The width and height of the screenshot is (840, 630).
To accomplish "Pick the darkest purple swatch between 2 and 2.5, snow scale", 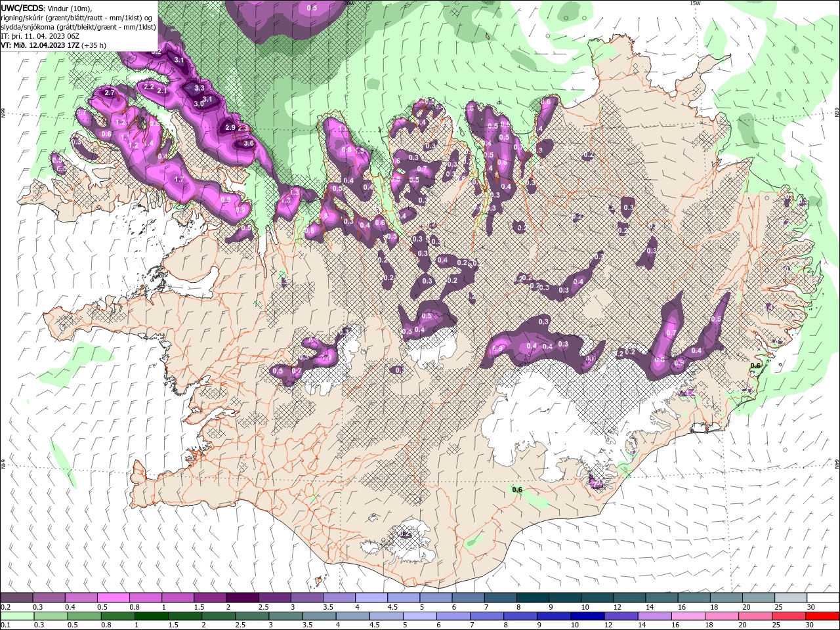I will pos(242,598).
